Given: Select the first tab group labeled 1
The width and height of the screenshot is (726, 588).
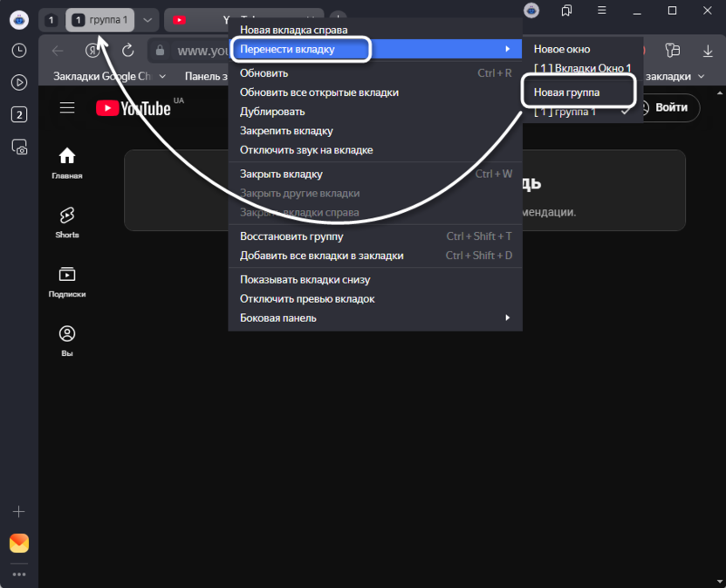Looking at the screenshot, I should (x=51, y=20).
